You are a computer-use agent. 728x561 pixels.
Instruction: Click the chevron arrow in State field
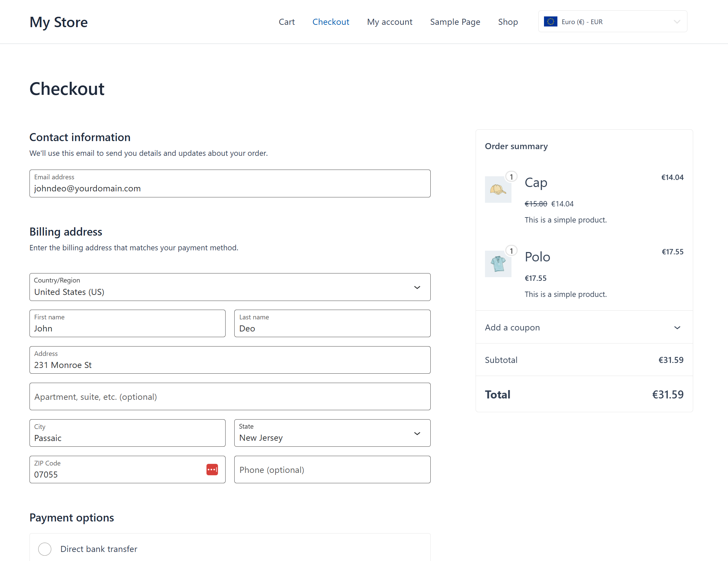coord(417,434)
